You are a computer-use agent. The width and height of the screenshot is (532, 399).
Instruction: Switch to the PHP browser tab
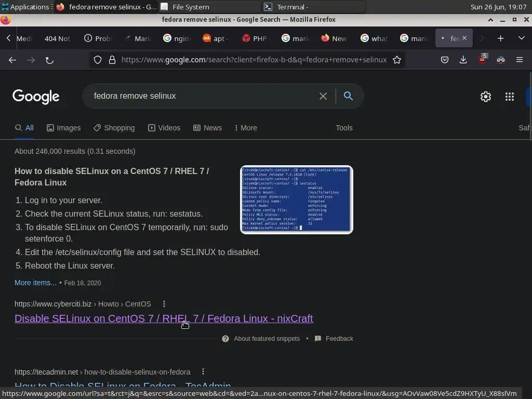tap(255, 38)
